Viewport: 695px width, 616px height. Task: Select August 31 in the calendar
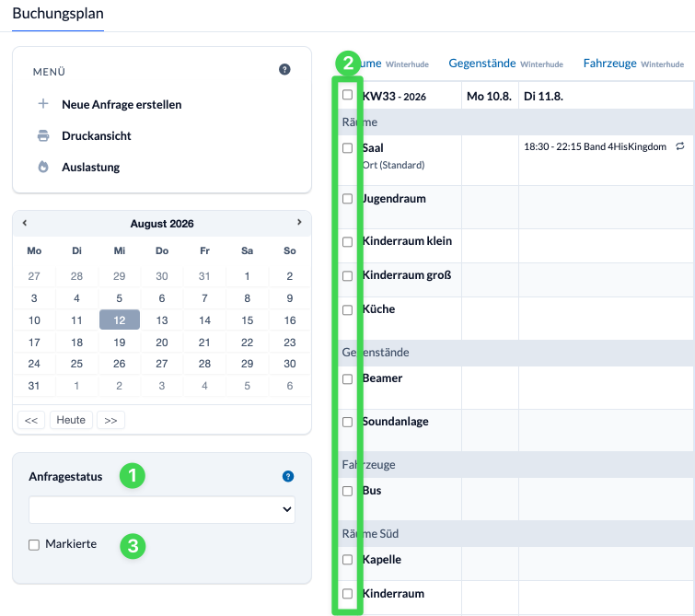(34, 386)
